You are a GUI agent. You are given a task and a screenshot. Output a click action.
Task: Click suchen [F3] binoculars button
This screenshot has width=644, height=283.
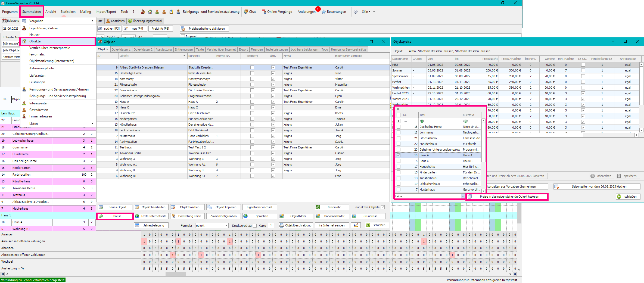109,29
